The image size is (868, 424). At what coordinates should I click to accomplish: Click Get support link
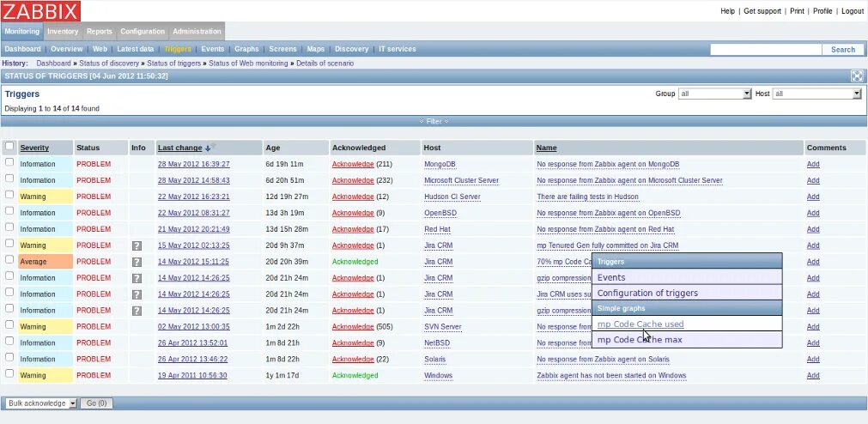[762, 11]
